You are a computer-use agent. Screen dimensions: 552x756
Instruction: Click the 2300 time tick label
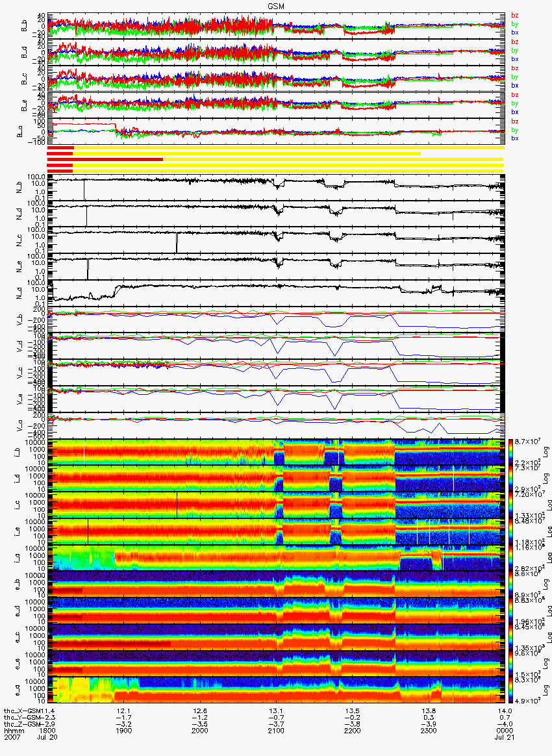pos(428,731)
